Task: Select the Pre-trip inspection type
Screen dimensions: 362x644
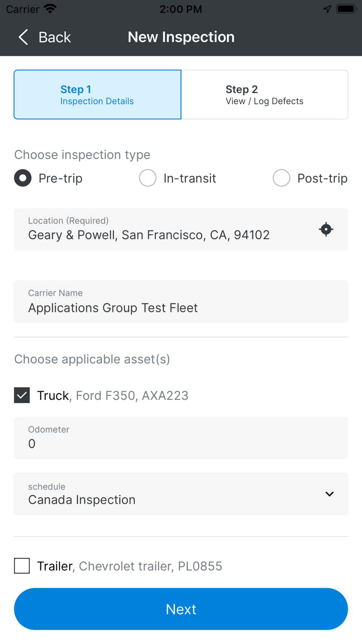Action: click(x=23, y=178)
